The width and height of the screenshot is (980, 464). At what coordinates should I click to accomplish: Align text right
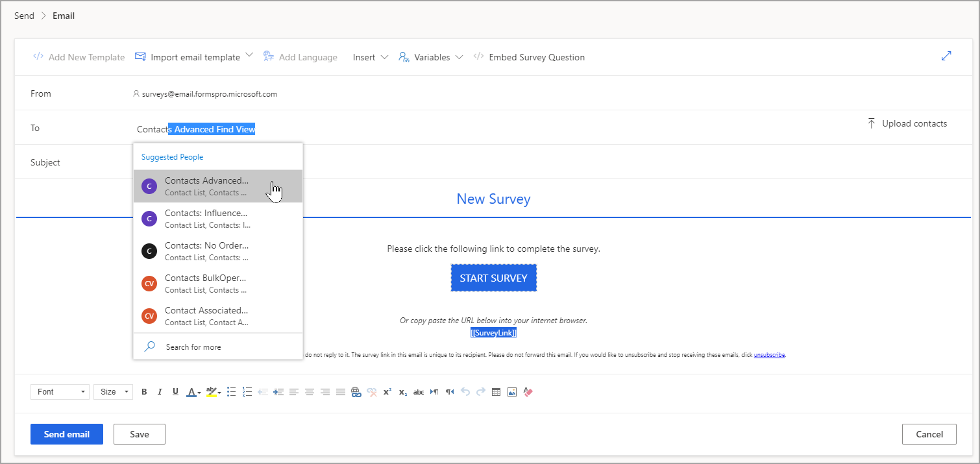point(325,392)
